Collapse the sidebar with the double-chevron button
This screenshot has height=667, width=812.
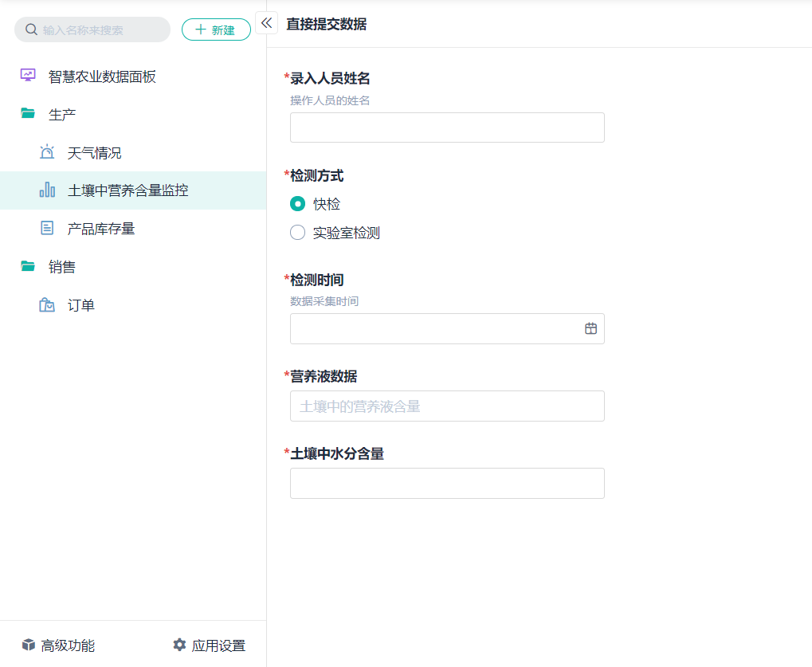pyautogui.click(x=266, y=23)
